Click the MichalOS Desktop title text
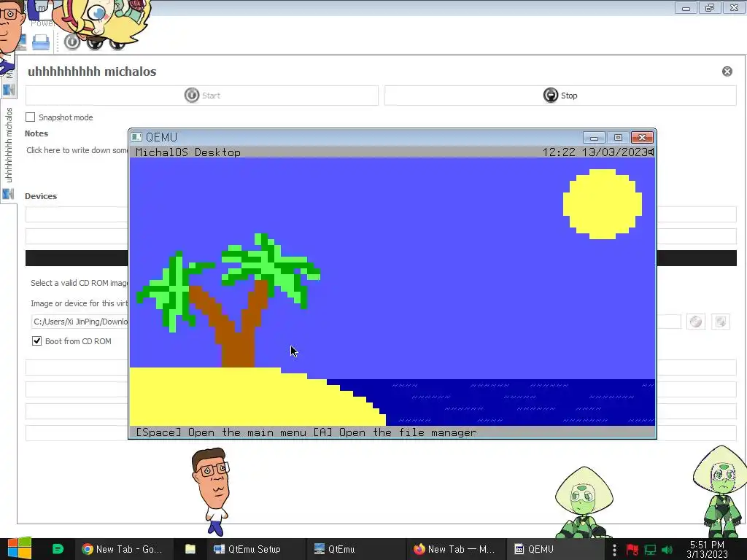This screenshot has width=747, height=560. (x=187, y=152)
